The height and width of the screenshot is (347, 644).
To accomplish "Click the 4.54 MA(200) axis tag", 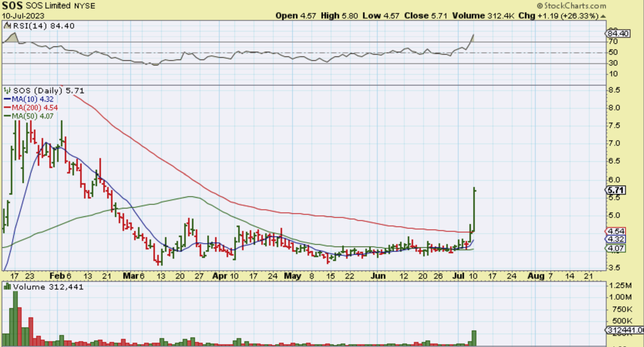I will (615, 231).
